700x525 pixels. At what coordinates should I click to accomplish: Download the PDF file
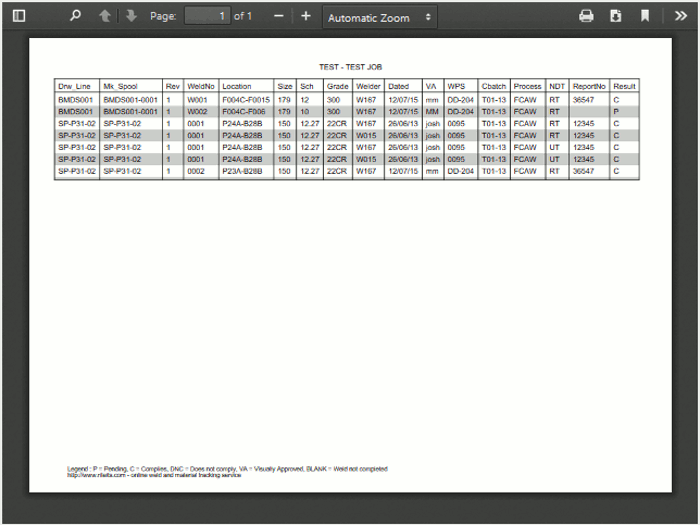pos(616,16)
